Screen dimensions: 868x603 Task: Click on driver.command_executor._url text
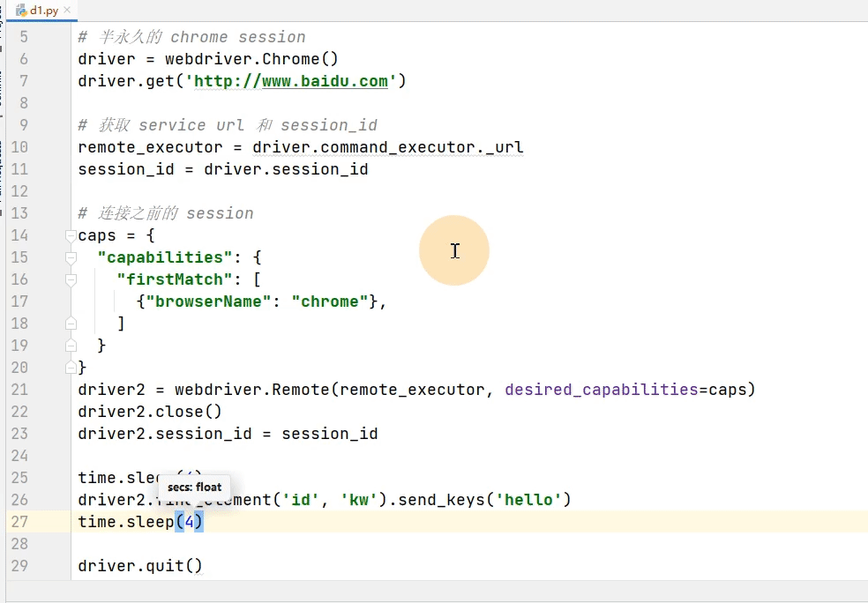(x=387, y=147)
